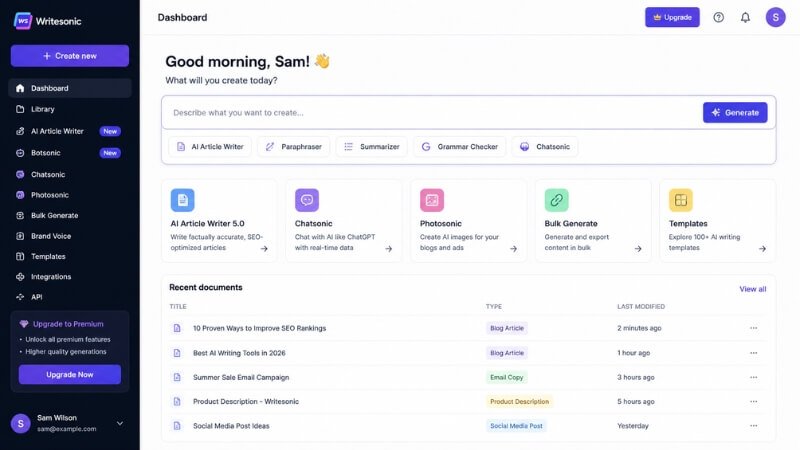Select the Chatsonic quick chip
The width and height of the screenshot is (800, 450).
point(545,146)
